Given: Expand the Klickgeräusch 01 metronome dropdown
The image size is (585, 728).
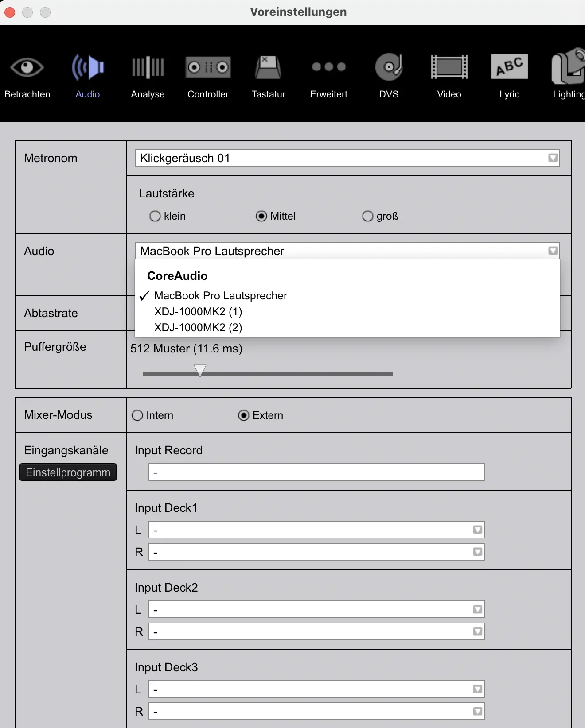Looking at the screenshot, I should pos(347,158).
